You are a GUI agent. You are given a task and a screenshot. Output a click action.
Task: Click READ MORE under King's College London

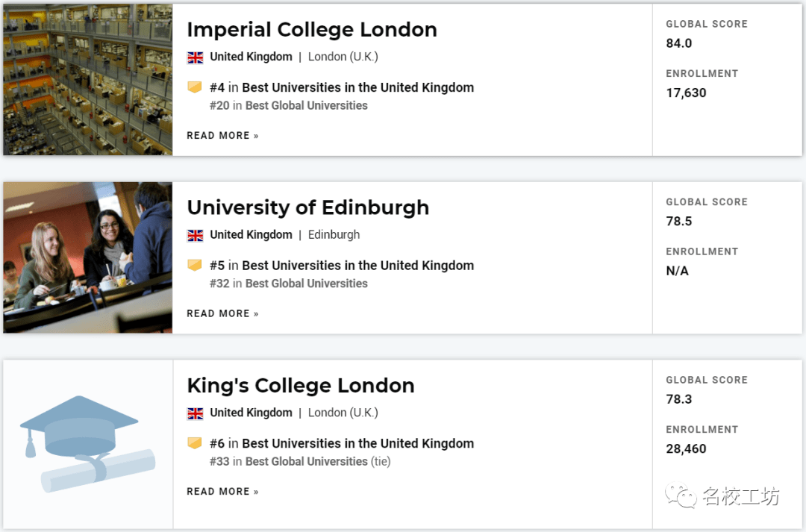(222, 492)
